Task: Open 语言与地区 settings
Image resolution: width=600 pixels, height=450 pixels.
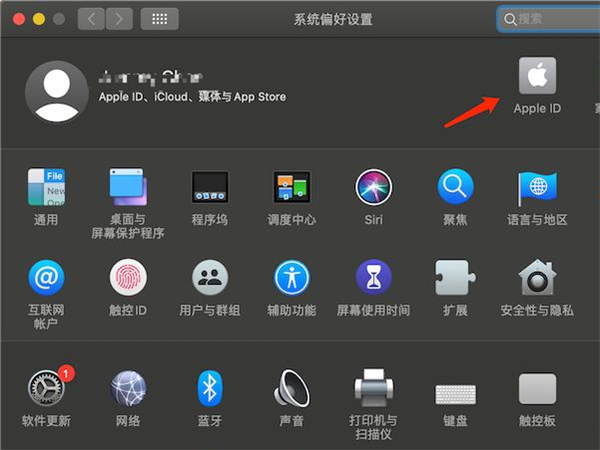Action: (x=537, y=187)
